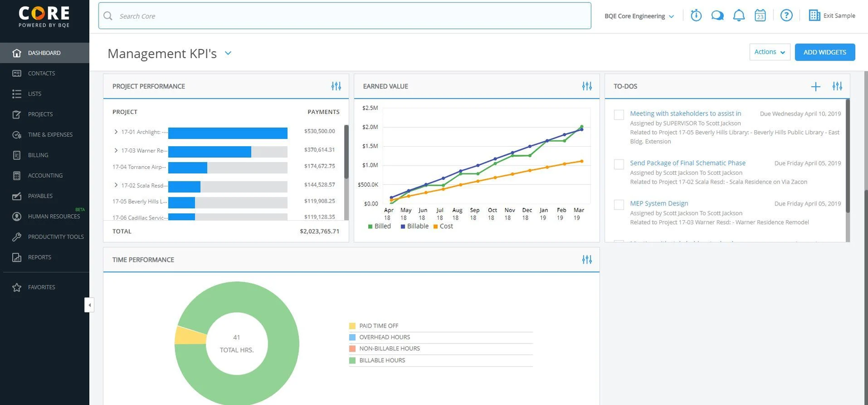The image size is (868, 405).
Task: Open settings for the Earned Value widget
Action: pyautogui.click(x=586, y=86)
